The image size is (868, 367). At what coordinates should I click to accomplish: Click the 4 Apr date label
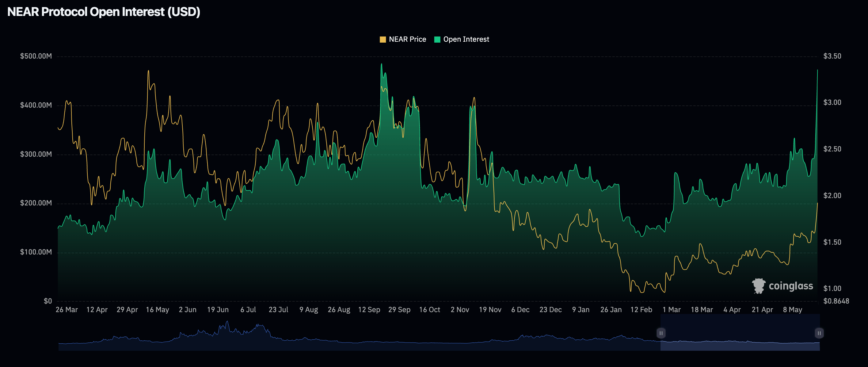pyautogui.click(x=732, y=310)
